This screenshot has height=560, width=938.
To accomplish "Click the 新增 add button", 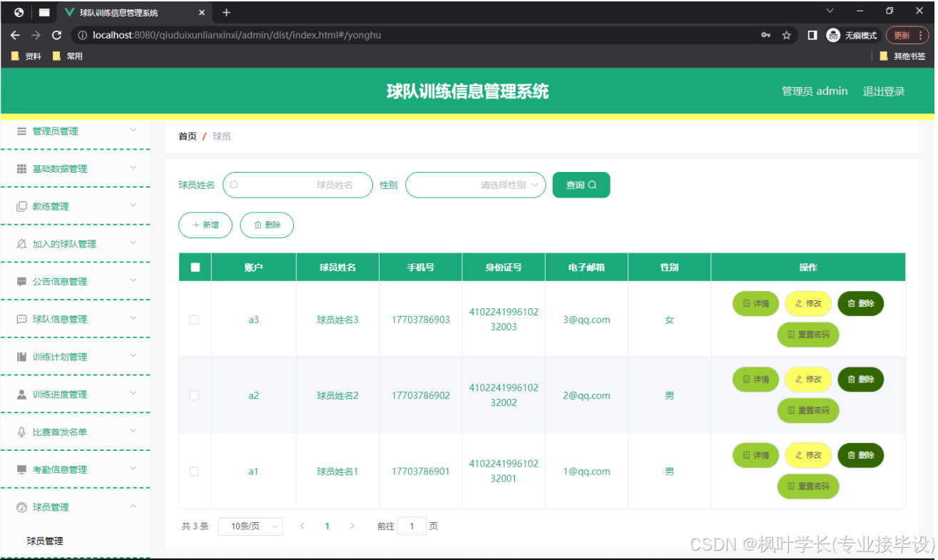I will click(205, 225).
